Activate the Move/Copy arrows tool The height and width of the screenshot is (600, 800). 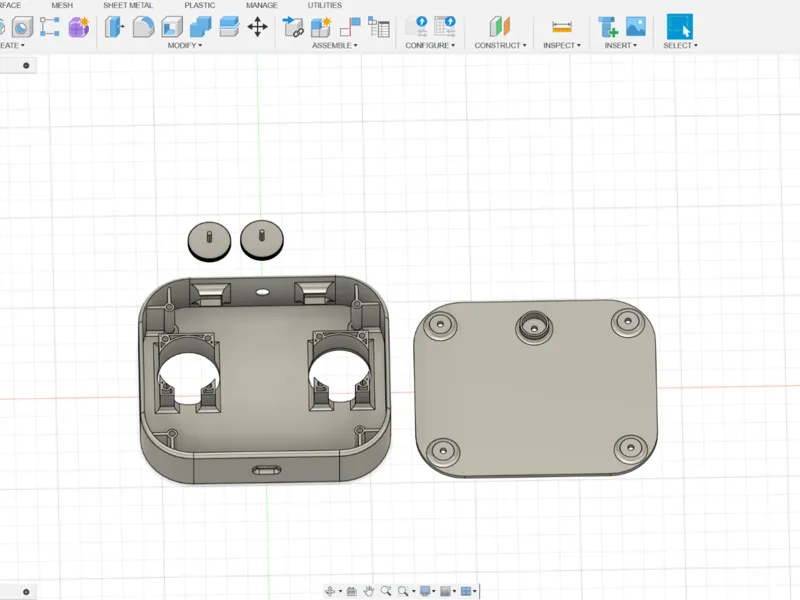pyautogui.click(x=258, y=27)
